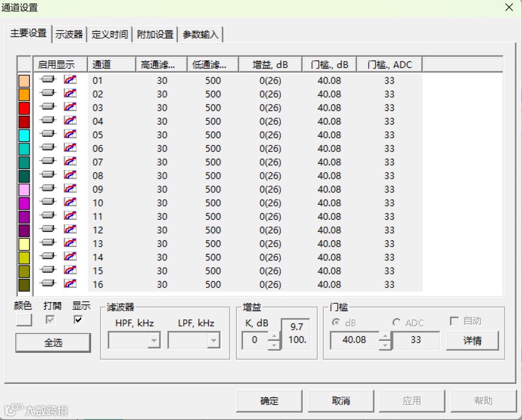This screenshot has width=522, height=420.
Task: Increase gain K dB with up arrow
Action: pos(274,336)
